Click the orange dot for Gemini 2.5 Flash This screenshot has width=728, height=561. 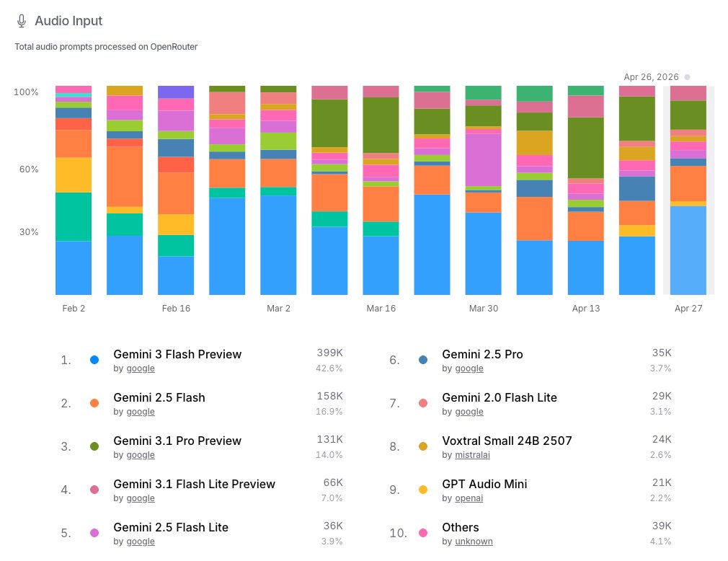94,403
